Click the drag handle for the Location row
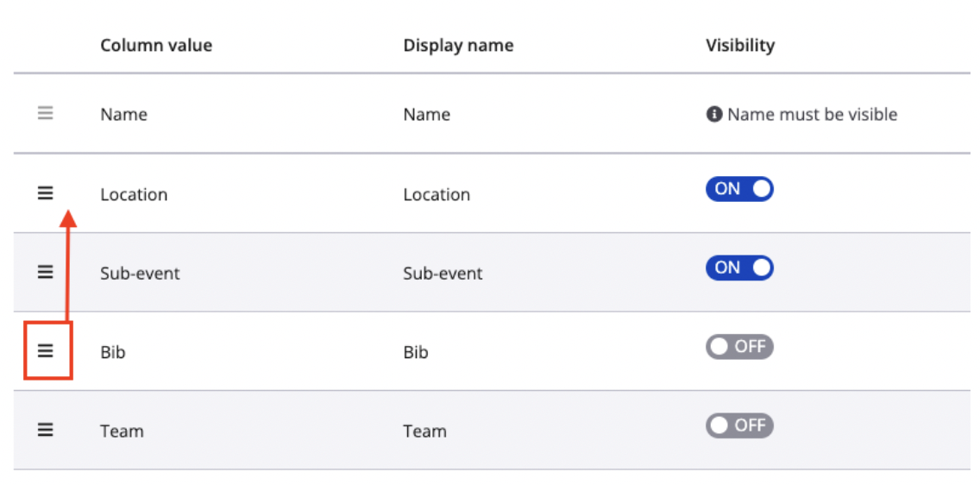980x485 pixels. point(46,193)
